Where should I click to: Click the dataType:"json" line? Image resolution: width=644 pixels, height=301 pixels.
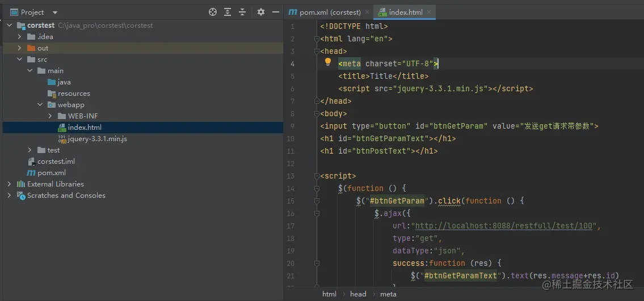point(428,251)
